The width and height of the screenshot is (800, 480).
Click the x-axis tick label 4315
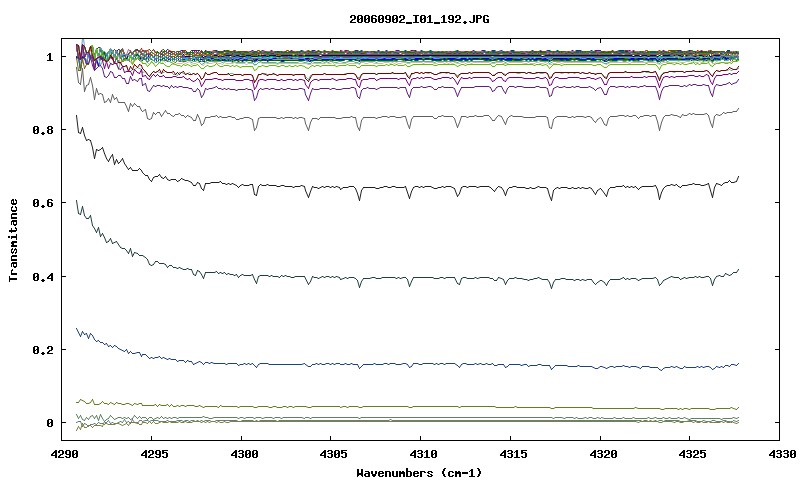(513, 454)
